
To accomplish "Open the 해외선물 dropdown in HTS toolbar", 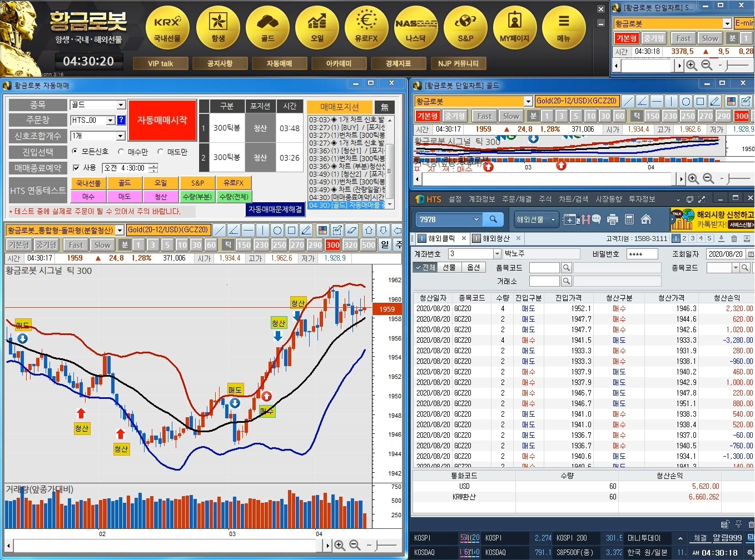I will click(536, 219).
